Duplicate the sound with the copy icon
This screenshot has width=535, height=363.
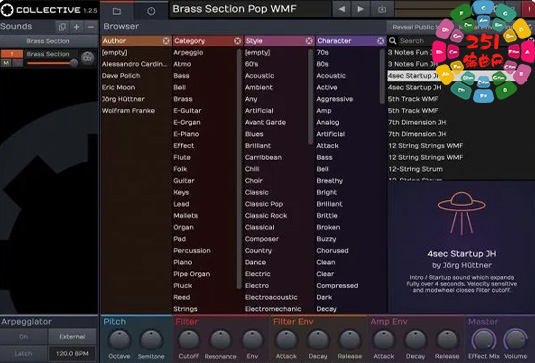coord(62,27)
